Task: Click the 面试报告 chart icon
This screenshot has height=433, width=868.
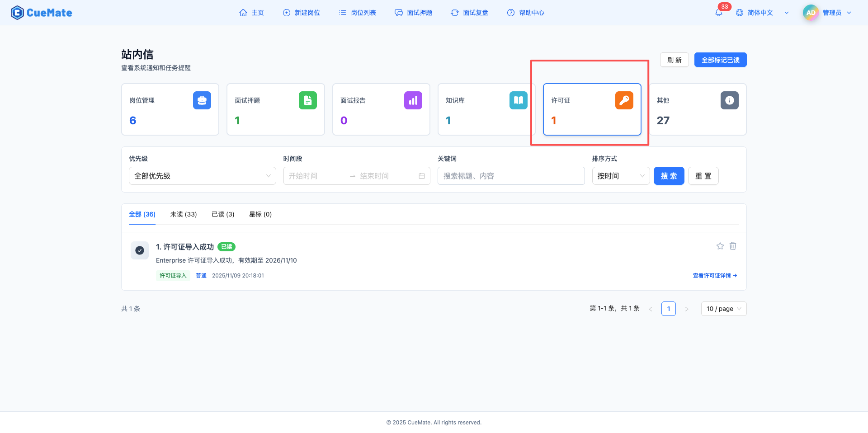Action: pos(413,100)
